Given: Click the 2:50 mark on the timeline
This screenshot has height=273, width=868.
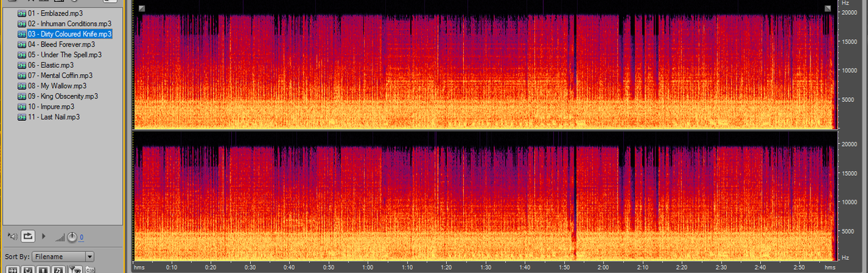Looking at the screenshot, I should coord(799,267).
